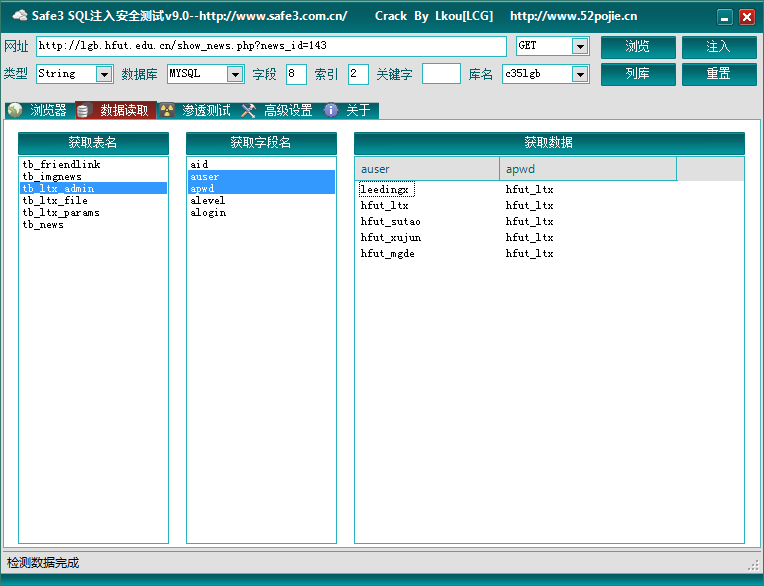Select field aid
Viewport: 764px width, 586px height.
pos(261,164)
